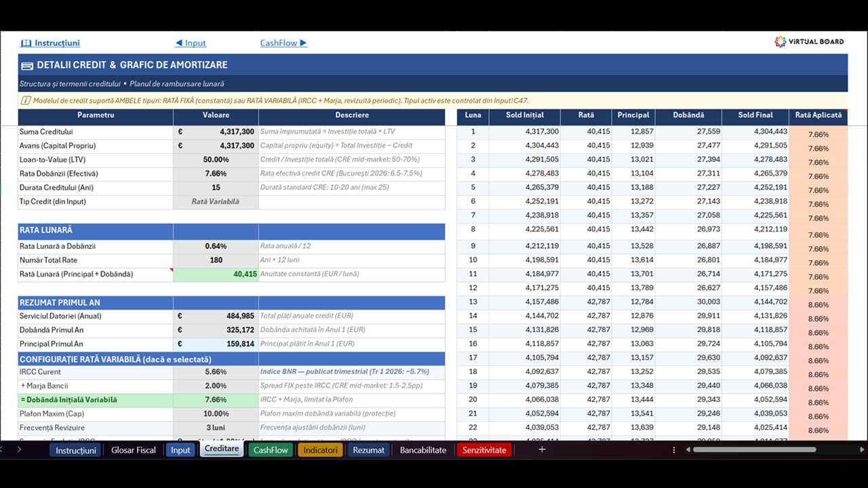Select the Suma Creditului value cell

click(x=216, y=131)
